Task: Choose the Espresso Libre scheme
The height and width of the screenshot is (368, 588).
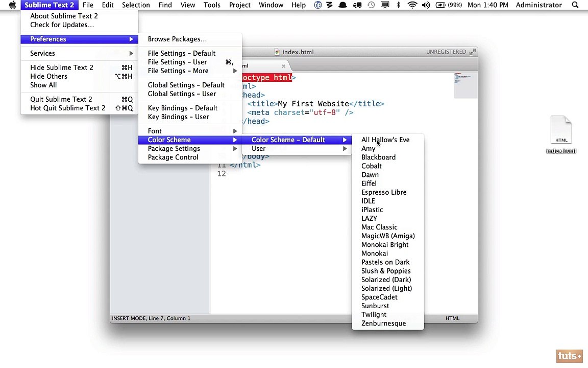Action: (x=388, y=192)
